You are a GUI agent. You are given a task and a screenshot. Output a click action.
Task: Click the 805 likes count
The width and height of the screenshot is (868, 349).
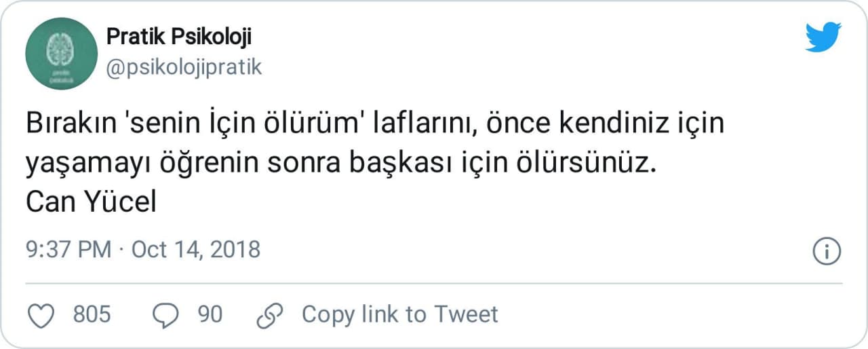coord(92,314)
